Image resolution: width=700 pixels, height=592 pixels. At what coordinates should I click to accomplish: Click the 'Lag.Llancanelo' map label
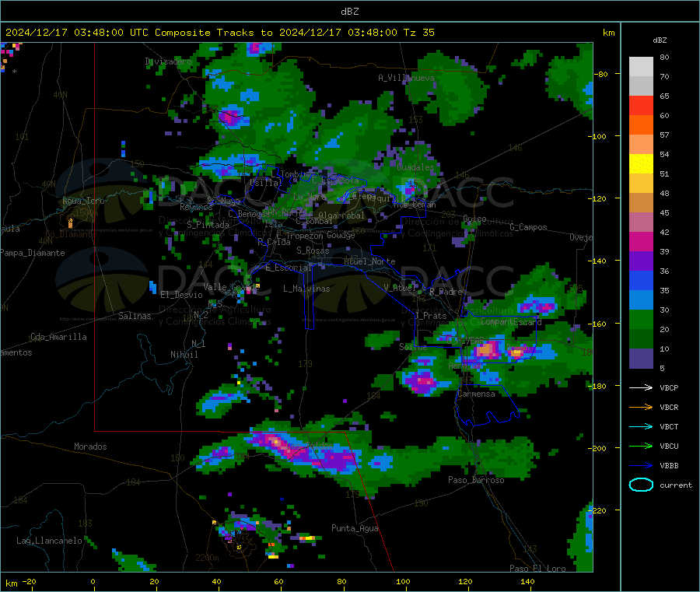pyautogui.click(x=49, y=541)
